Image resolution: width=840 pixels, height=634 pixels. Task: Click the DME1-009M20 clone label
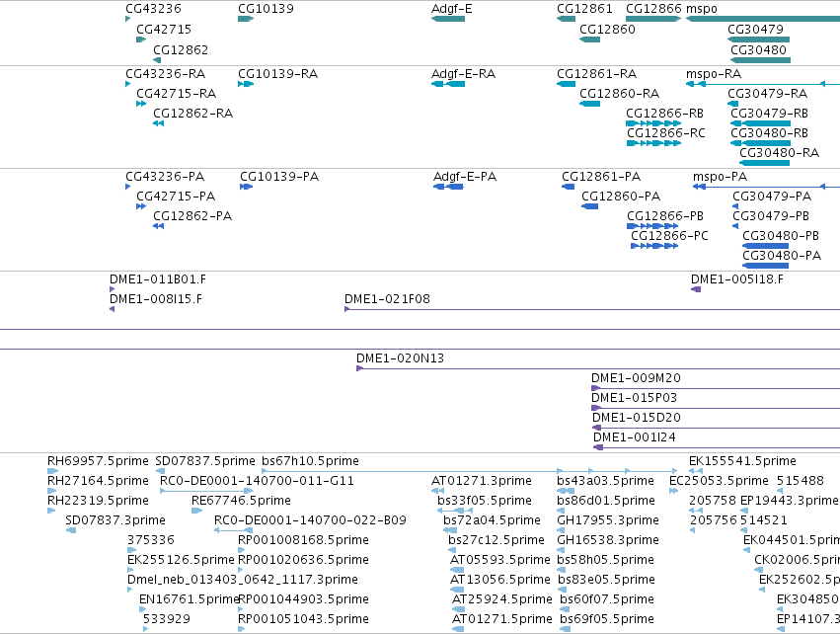636,378
